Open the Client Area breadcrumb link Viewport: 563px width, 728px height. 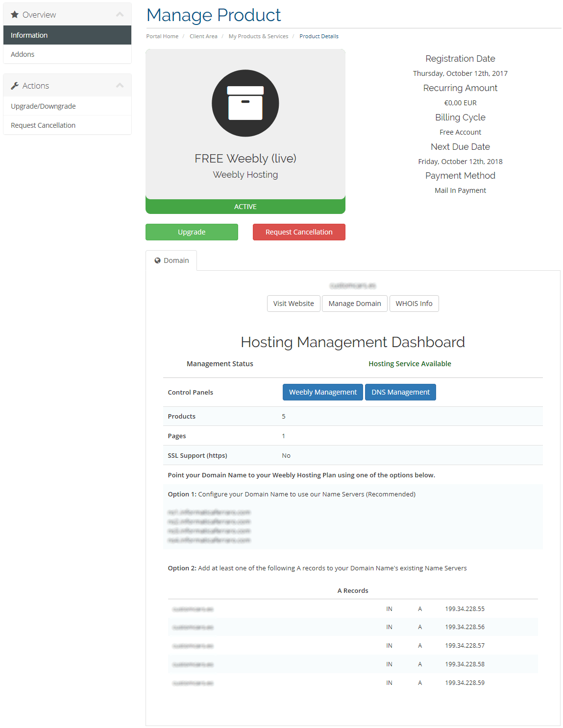point(203,36)
